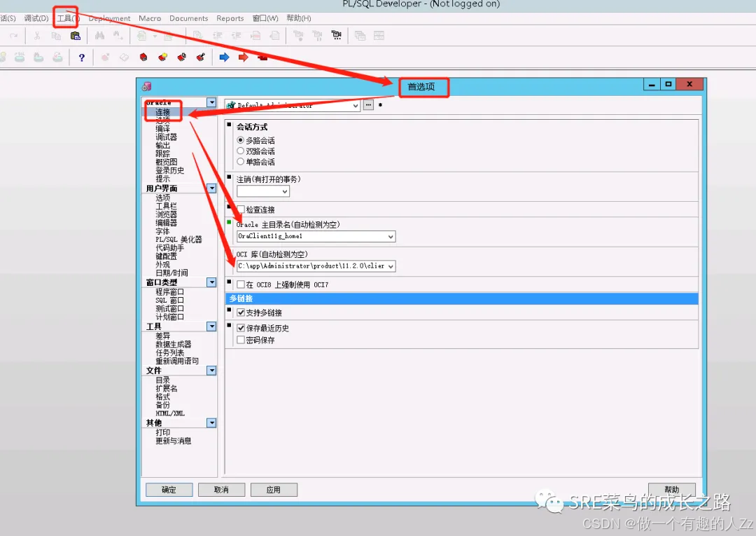756x536 pixels.
Task: Click the 应用 button
Action: pyautogui.click(x=274, y=490)
